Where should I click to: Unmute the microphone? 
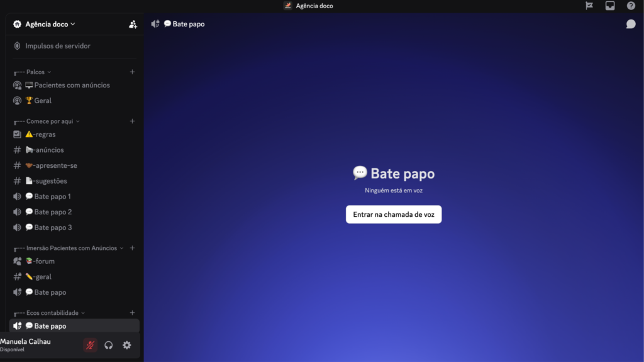tap(91, 345)
